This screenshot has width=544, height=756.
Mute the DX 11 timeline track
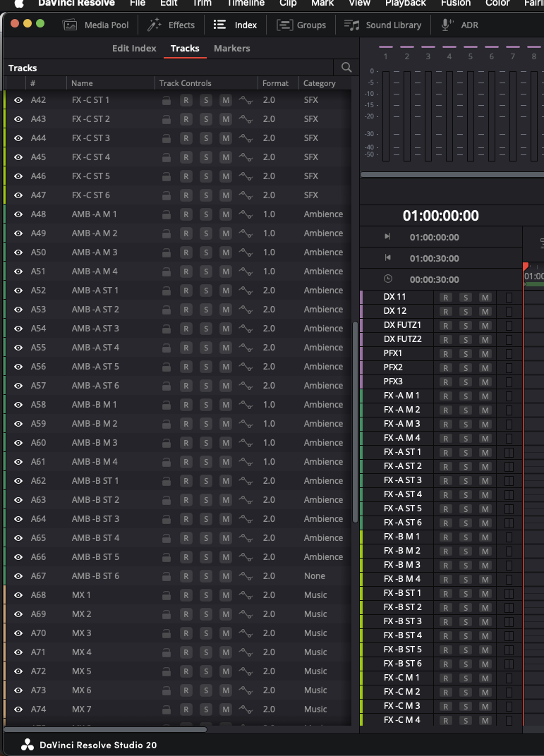click(x=485, y=298)
